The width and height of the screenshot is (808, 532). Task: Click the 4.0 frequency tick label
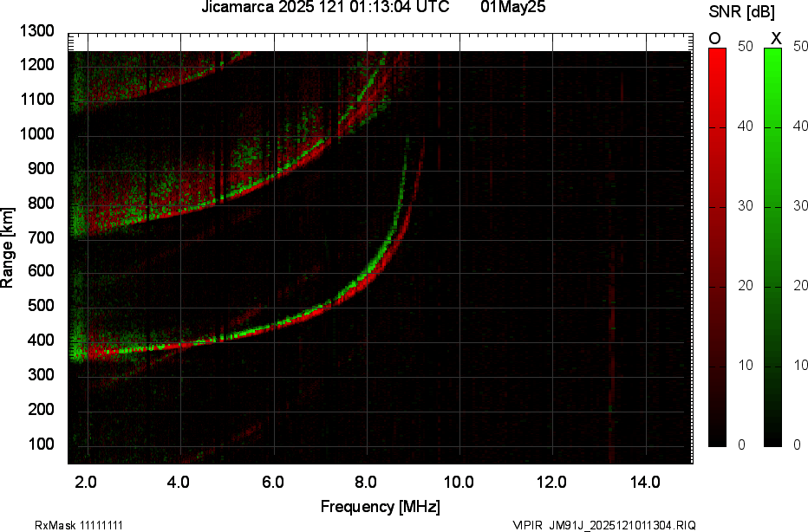tap(179, 482)
